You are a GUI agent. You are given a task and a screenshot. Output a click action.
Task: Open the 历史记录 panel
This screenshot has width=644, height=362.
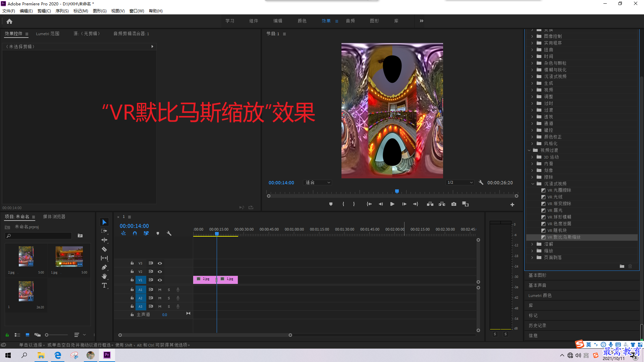(537, 326)
